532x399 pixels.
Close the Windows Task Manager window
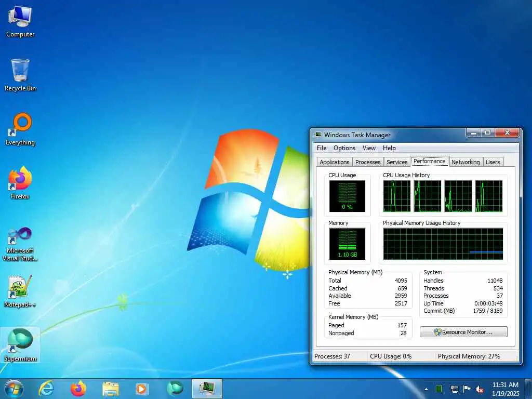pyautogui.click(x=507, y=132)
